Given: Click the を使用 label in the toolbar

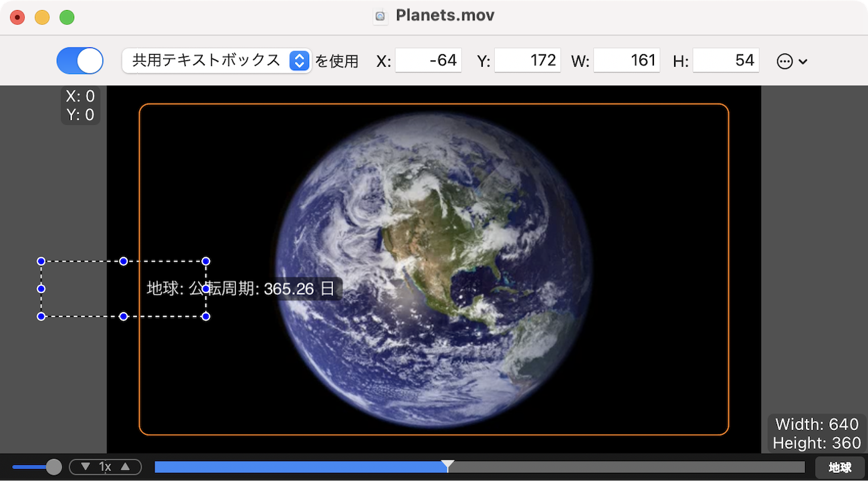Looking at the screenshot, I should [x=337, y=61].
